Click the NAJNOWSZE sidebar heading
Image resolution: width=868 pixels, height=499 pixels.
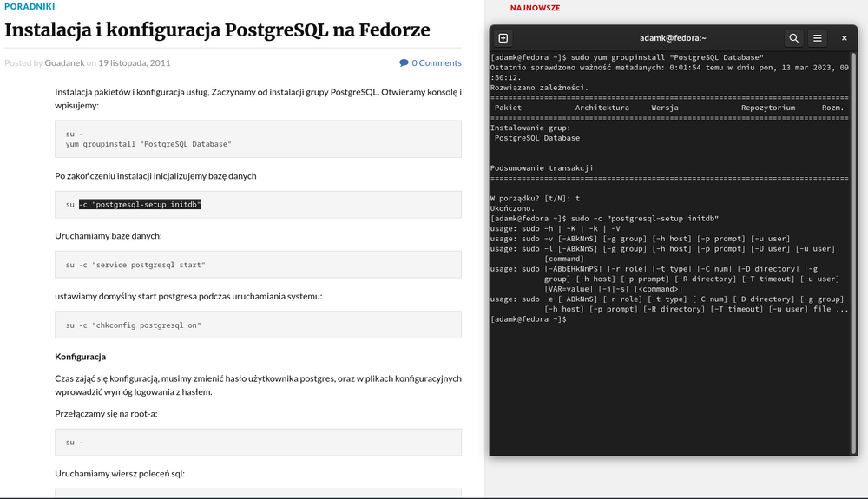coord(535,8)
